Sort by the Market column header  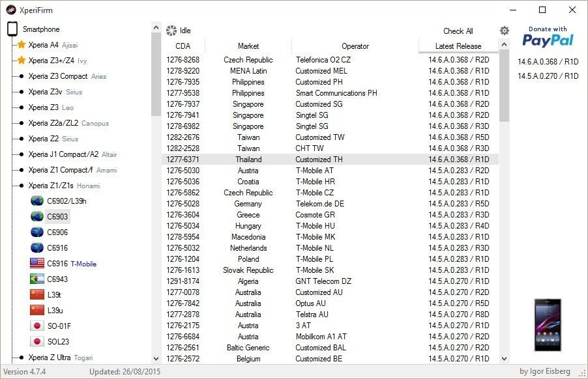[x=248, y=46]
